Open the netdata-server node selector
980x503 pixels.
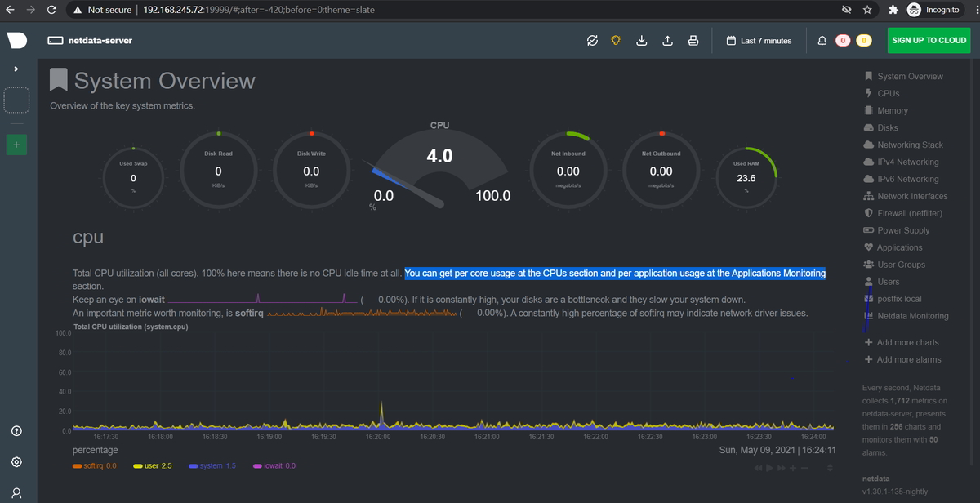[90, 40]
